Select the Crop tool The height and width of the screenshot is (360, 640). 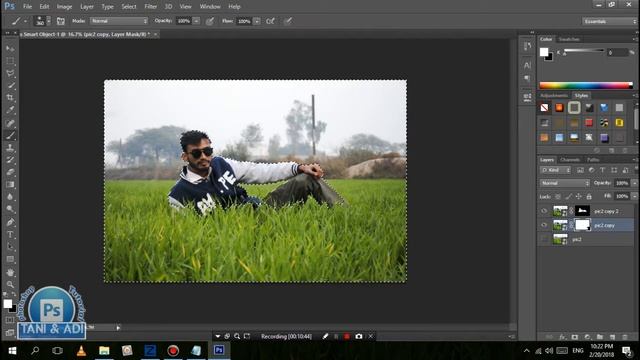10,98
